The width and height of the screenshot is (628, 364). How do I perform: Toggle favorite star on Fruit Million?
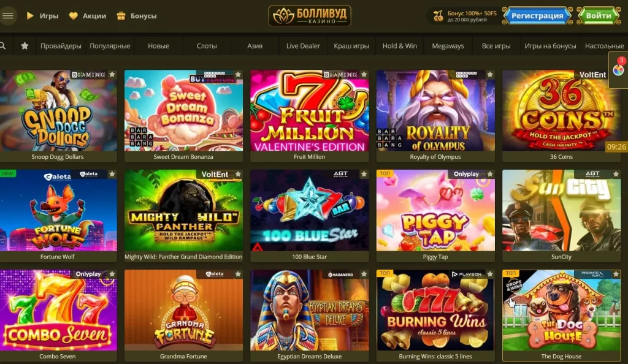(x=364, y=74)
